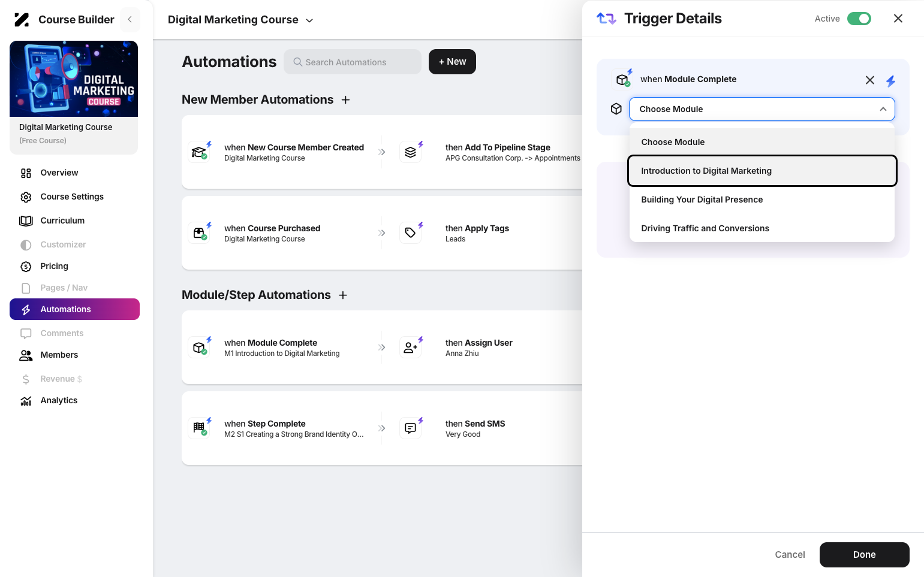This screenshot has height=577, width=924.
Task: Select the Choose Module placeholder option
Action: coord(762,142)
